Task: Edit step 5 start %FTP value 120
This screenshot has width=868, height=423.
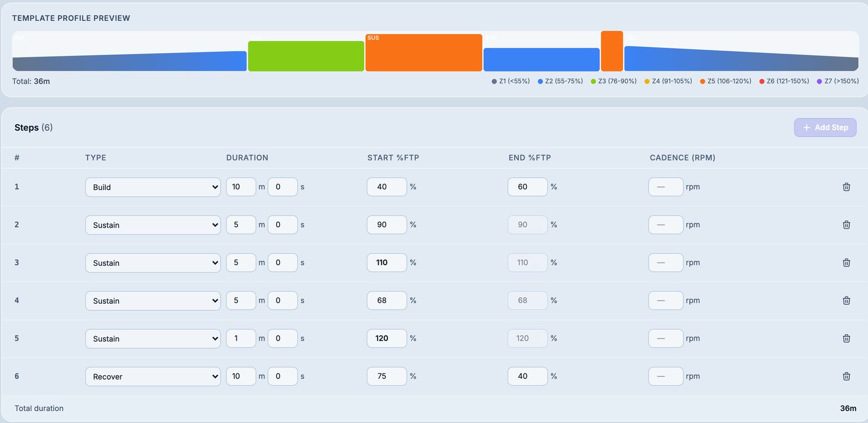Action: [387, 338]
